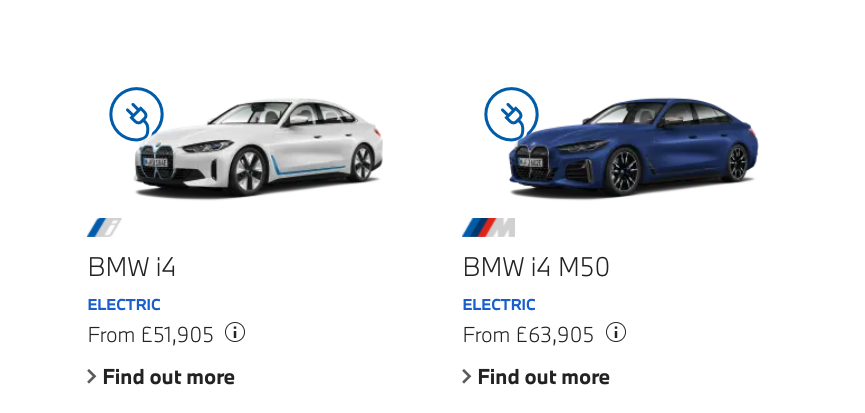Click the "BMW i4" model title
865x413 pixels.
(132, 267)
